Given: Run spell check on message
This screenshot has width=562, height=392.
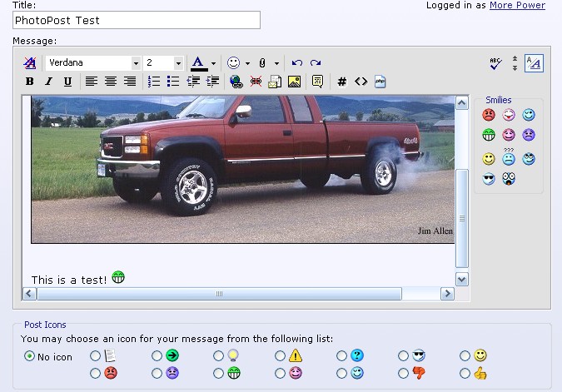Looking at the screenshot, I should [x=496, y=63].
